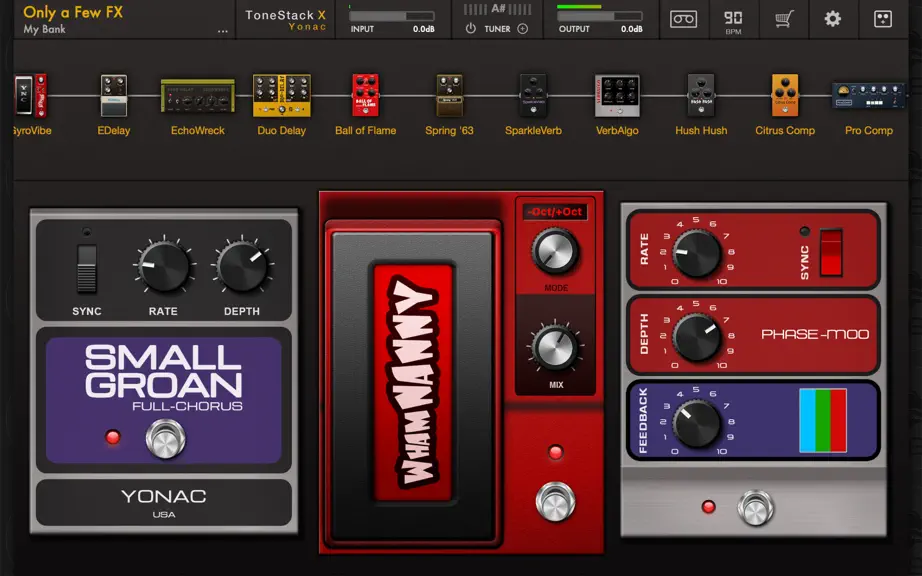
Task: Click the EDelay label text
Action: 113,130
